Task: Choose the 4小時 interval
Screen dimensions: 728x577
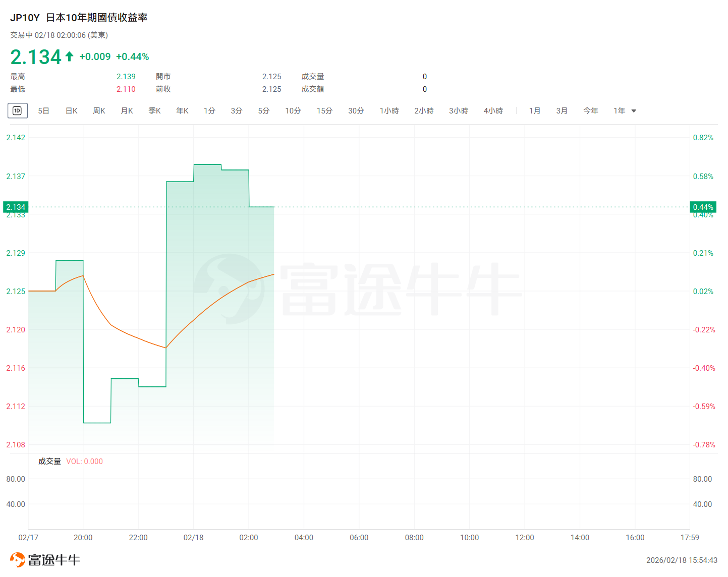Action: 493,111
